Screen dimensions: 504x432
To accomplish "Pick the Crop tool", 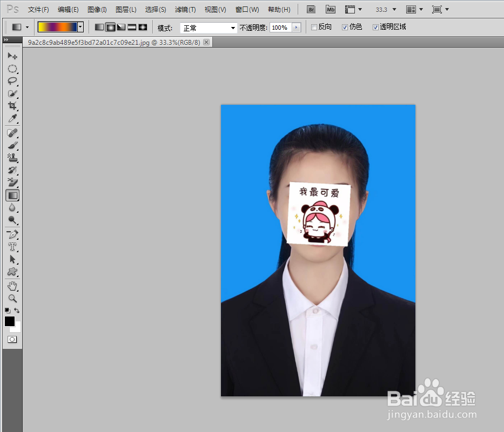I will pyautogui.click(x=12, y=106).
